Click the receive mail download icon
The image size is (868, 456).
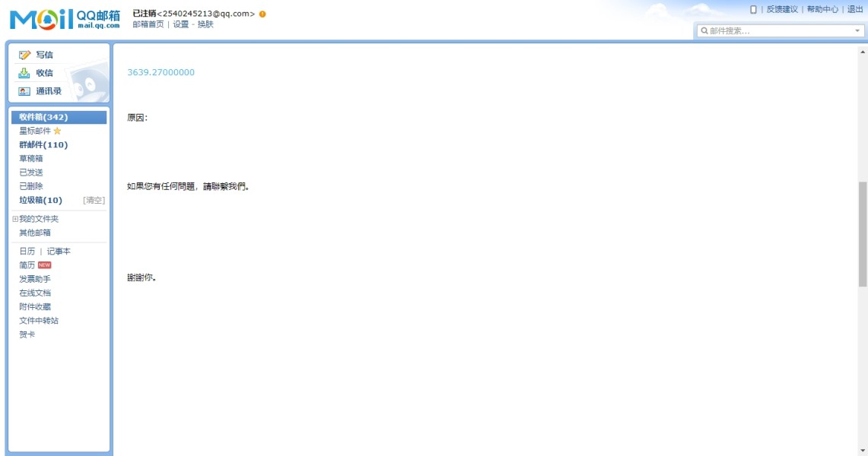click(x=24, y=73)
